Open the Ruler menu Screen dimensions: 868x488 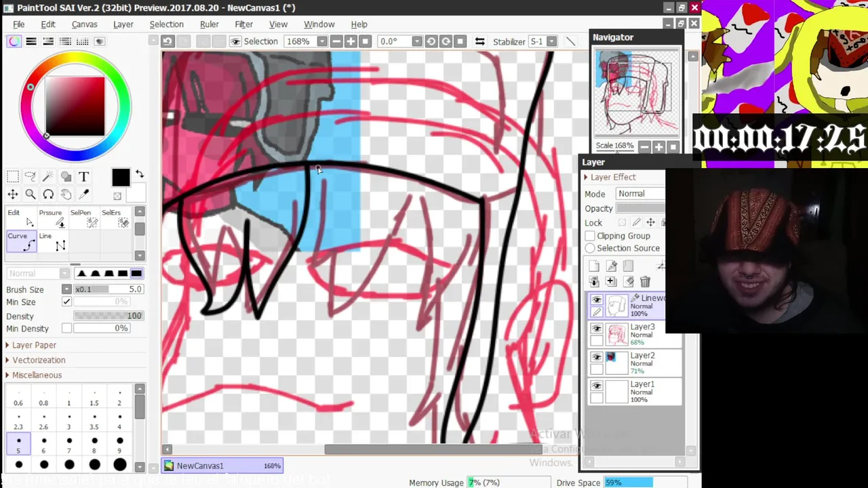[x=209, y=24]
